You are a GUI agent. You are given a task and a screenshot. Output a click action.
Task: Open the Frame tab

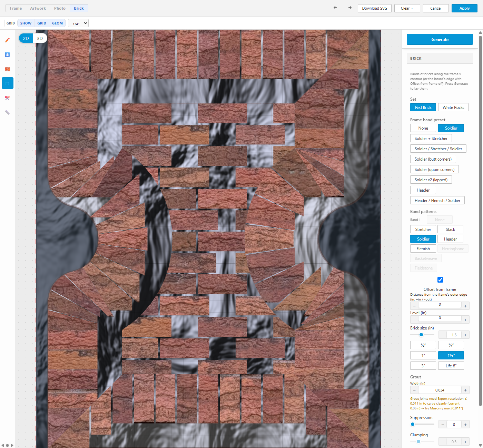click(16, 8)
